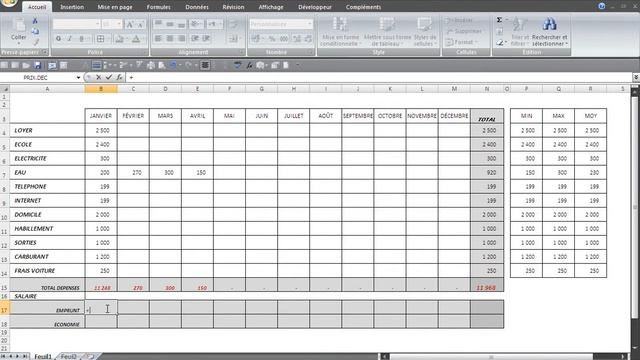Toggle middle vertical alignment

click(x=170, y=24)
